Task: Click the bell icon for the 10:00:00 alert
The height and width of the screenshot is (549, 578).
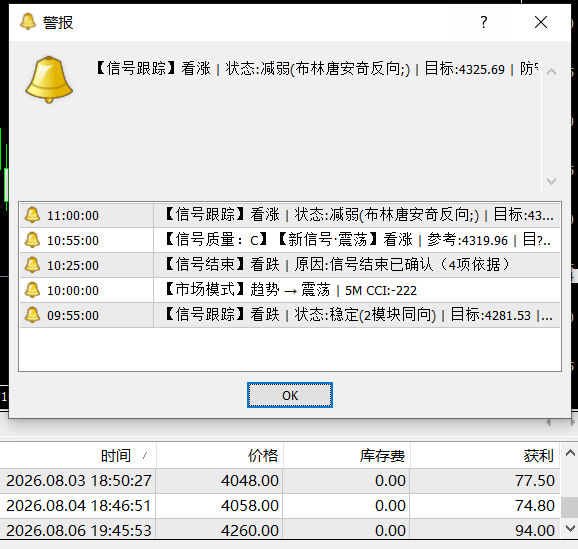Action: pos(32,290)
